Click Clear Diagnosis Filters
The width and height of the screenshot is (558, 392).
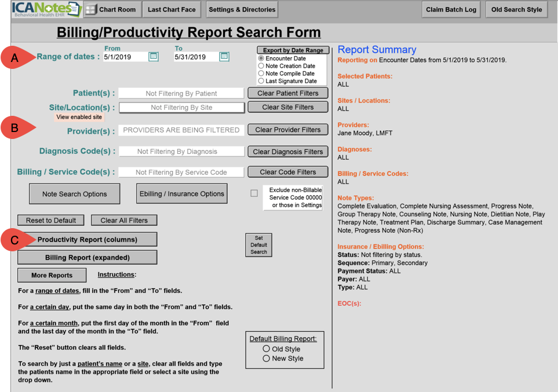pyautogui.click(x=288, y=152)
